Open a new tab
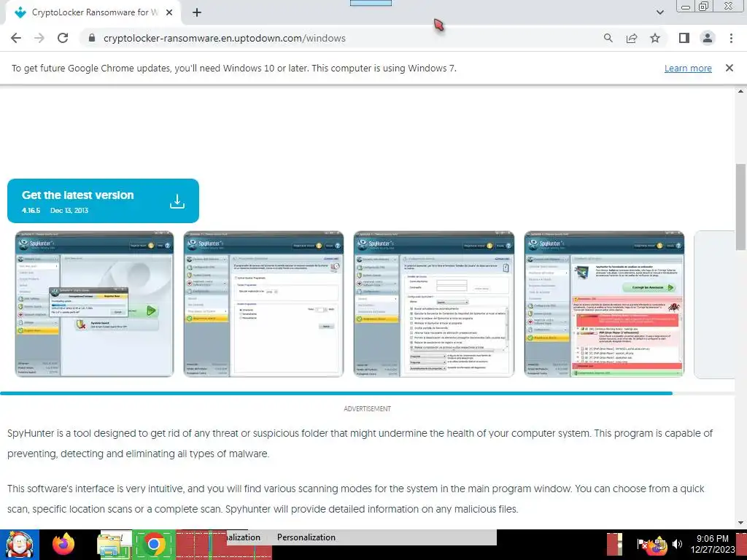 [197, 12]
